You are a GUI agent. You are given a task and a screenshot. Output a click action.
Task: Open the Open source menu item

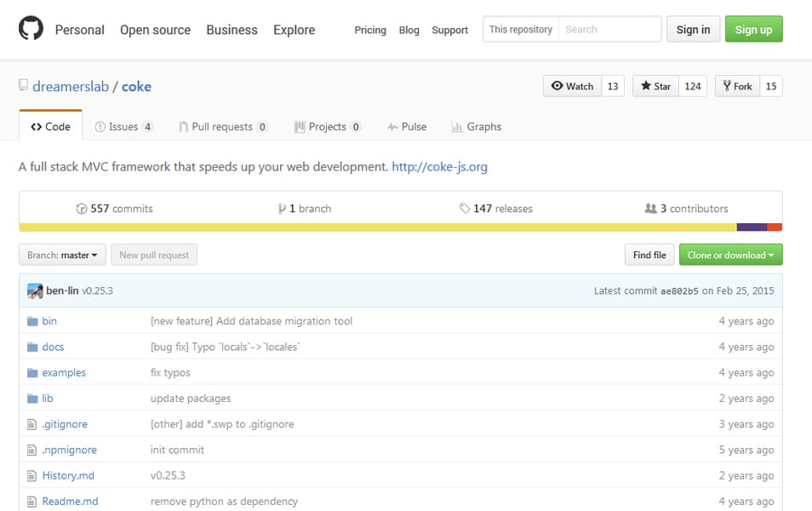[156, 30]
